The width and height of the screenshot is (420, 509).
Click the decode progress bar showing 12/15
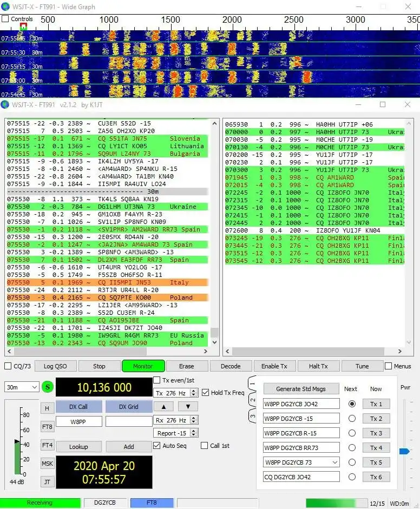tap(337, 503)
